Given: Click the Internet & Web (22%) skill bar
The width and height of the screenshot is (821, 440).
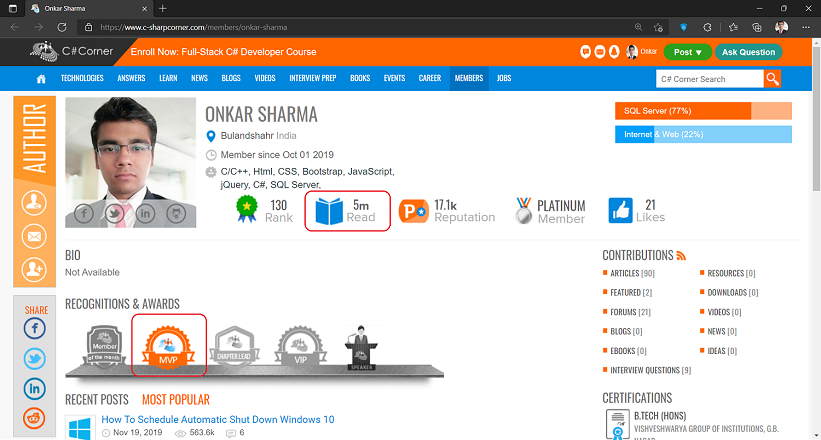Looking at the screenshot, I should point(703,134).
